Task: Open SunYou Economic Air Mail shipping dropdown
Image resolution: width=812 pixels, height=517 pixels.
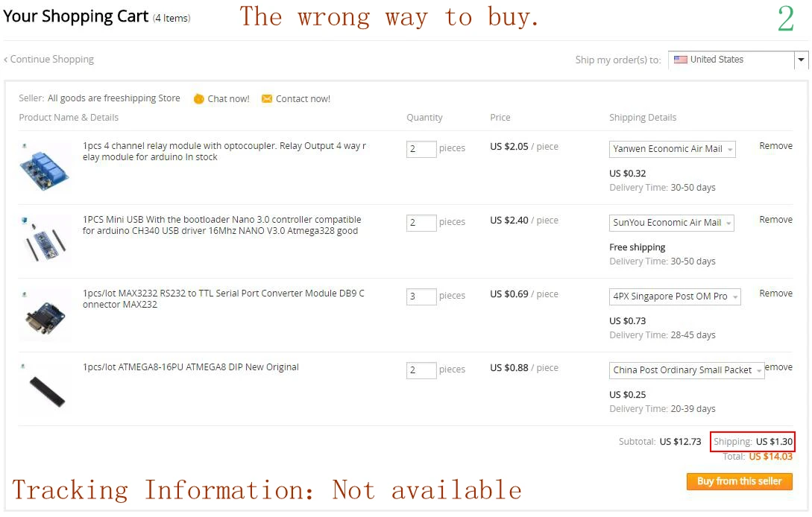Action: point(672,223)
